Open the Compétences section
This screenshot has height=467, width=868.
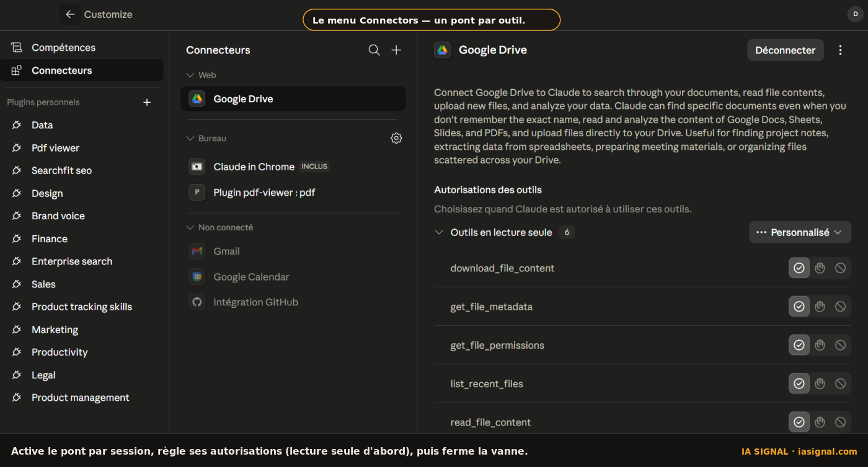(x=82, y=48)
